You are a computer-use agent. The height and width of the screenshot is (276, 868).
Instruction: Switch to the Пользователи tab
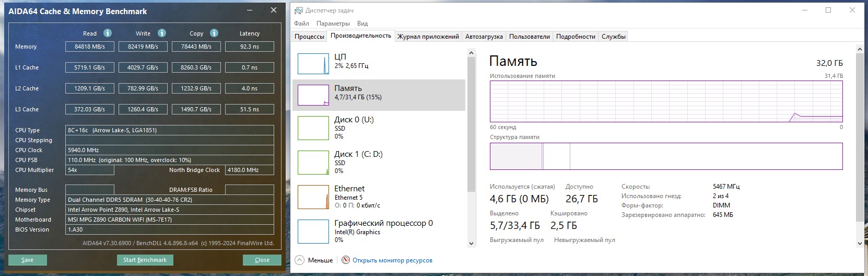tap(530, 37)
